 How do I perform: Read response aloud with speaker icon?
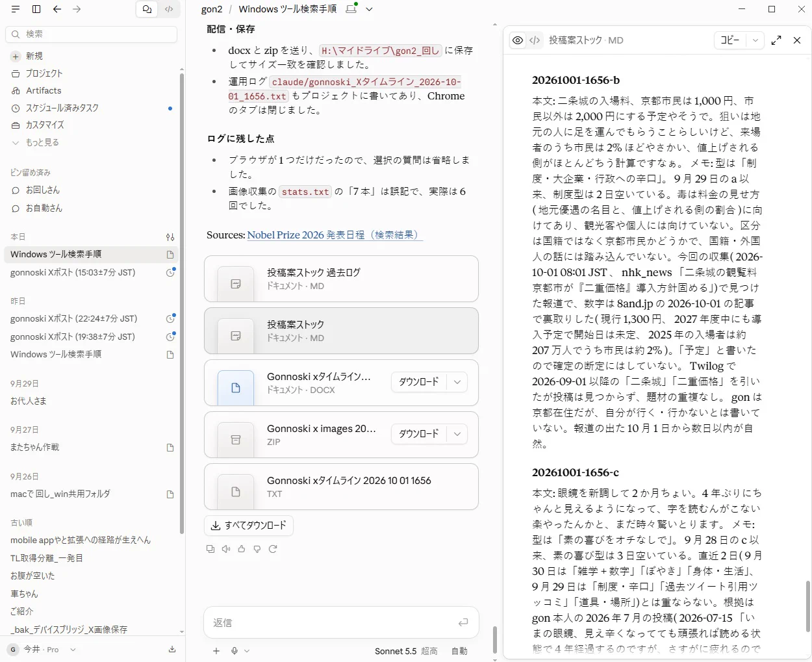tap(226, 549)
